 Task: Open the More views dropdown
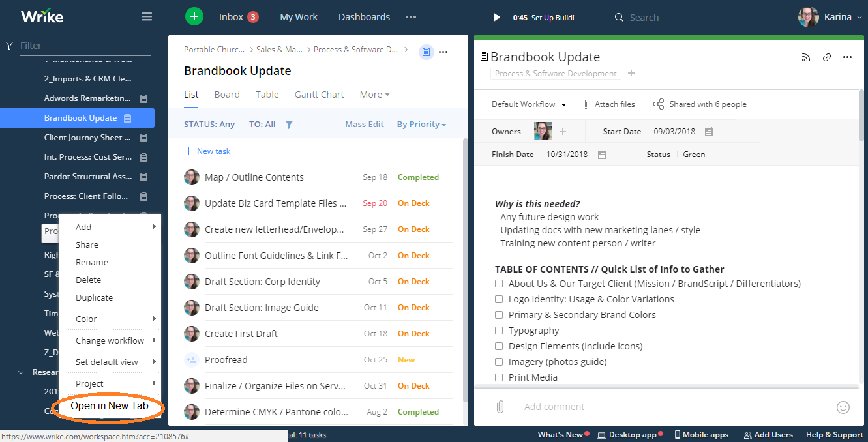coord(374,95)
